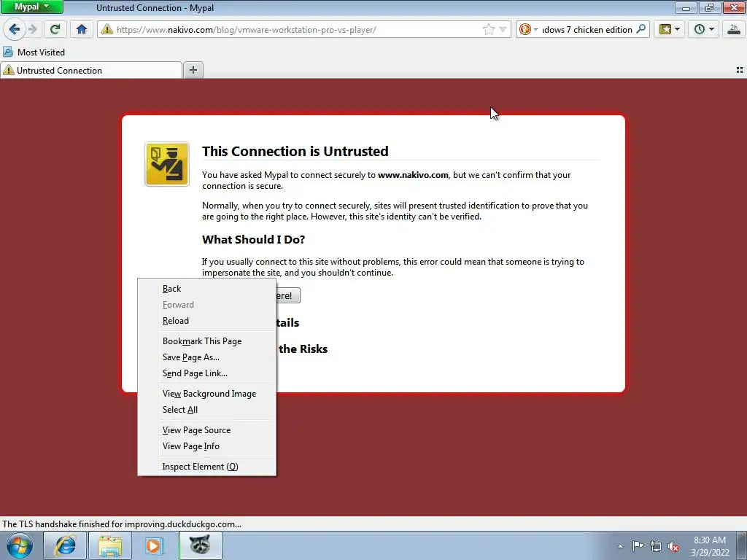
Task: Select Bookmark This Page menu entry
Action: 206,341
